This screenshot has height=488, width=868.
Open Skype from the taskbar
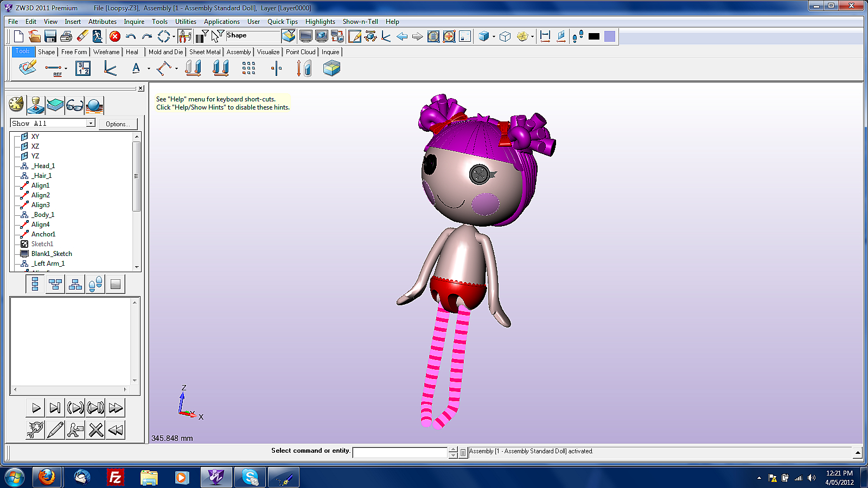point(250,477)
